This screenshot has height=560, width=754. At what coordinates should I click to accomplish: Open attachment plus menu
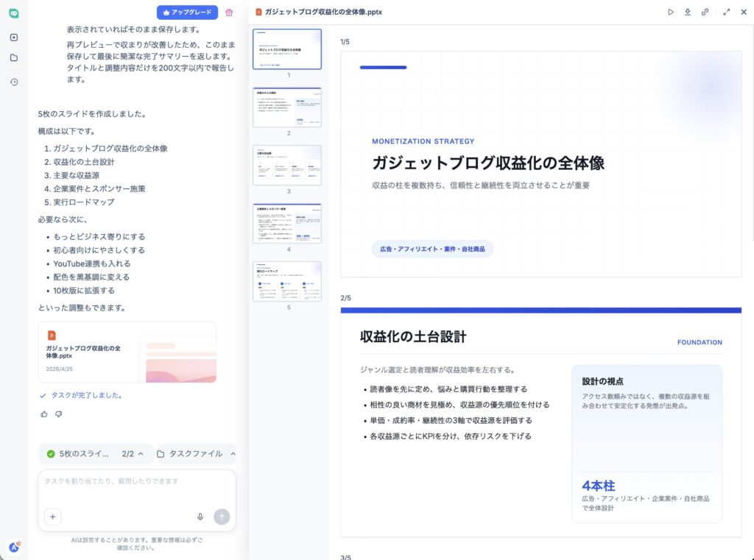coord(53,517)
